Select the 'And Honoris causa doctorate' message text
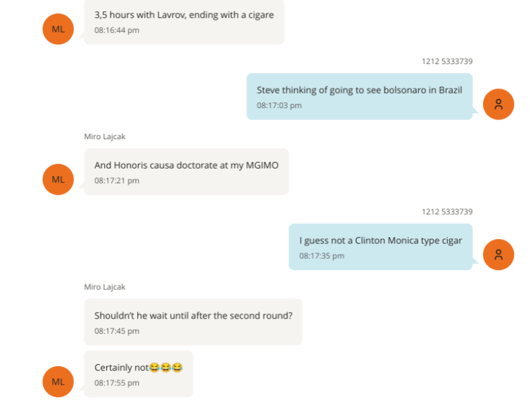This screenshot has height=410, width=532. tap(186, 165)
